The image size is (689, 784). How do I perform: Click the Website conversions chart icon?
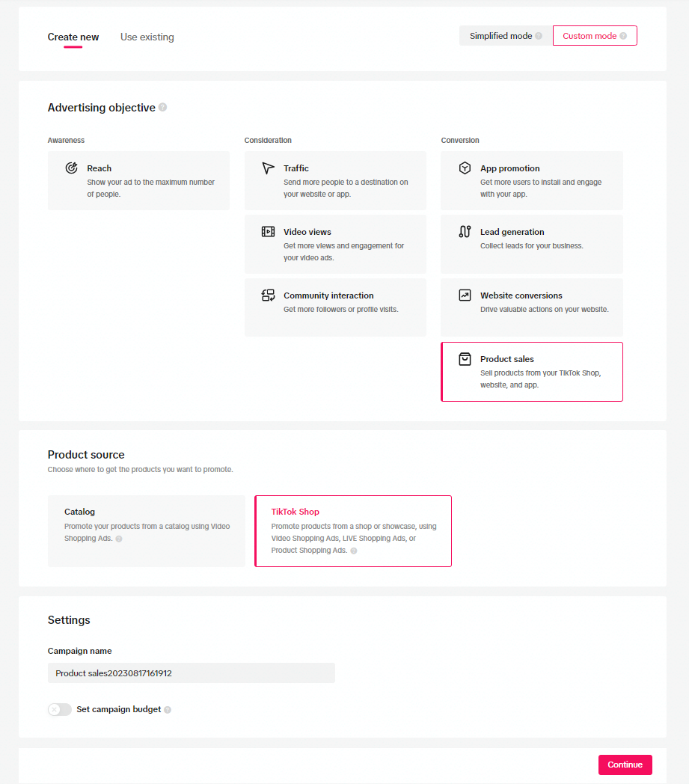(465, 295)
